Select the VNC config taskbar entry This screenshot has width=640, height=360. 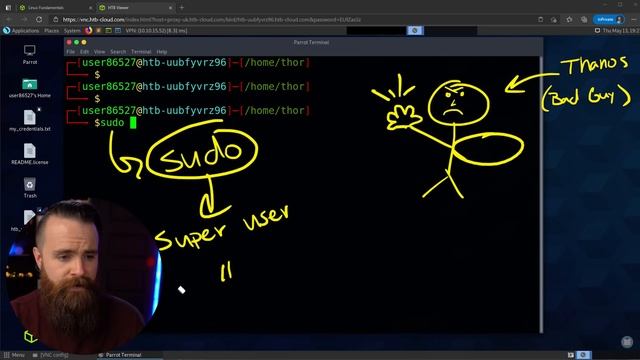(51, 355)
